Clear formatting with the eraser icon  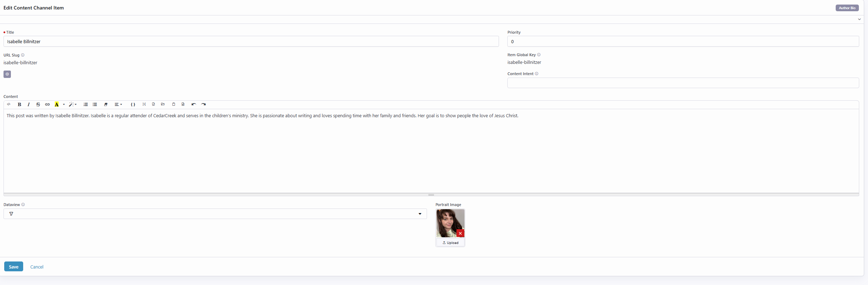(x=106, y=104)
